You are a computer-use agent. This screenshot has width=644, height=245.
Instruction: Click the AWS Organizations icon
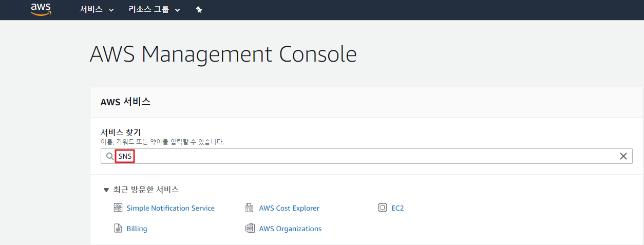250,229
